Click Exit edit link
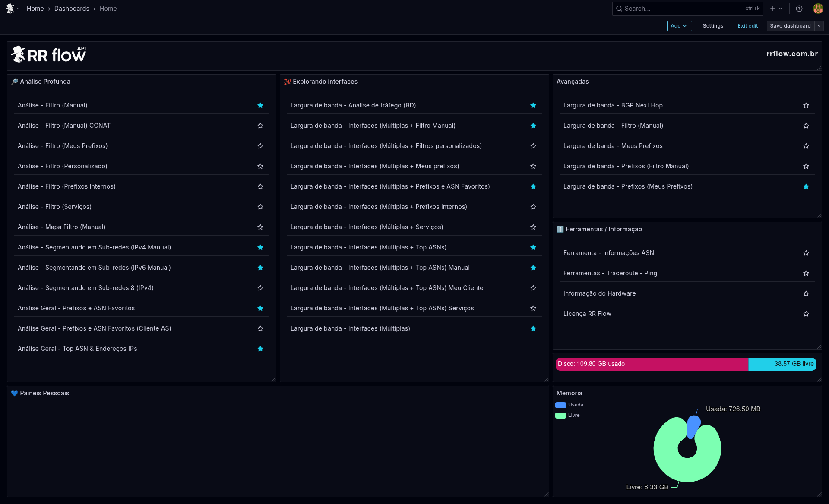This screenshot has width=829, height=504. pos(747,26)
